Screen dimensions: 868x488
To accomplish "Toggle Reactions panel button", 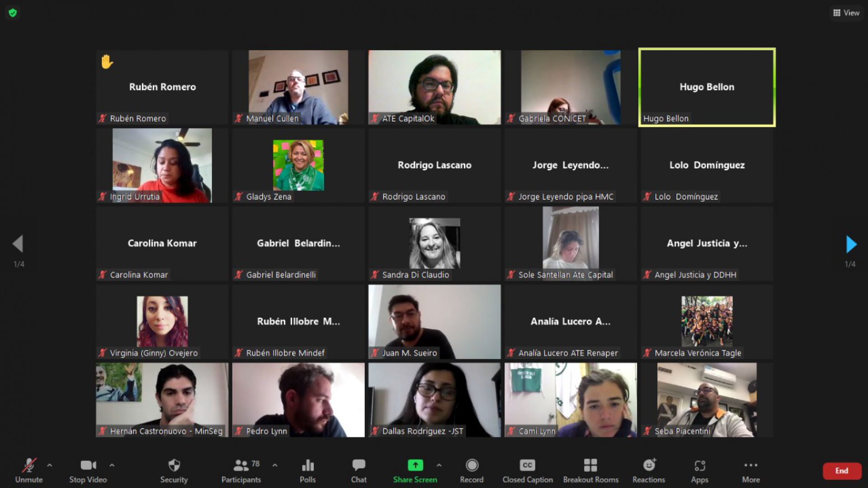I will 648,469.
